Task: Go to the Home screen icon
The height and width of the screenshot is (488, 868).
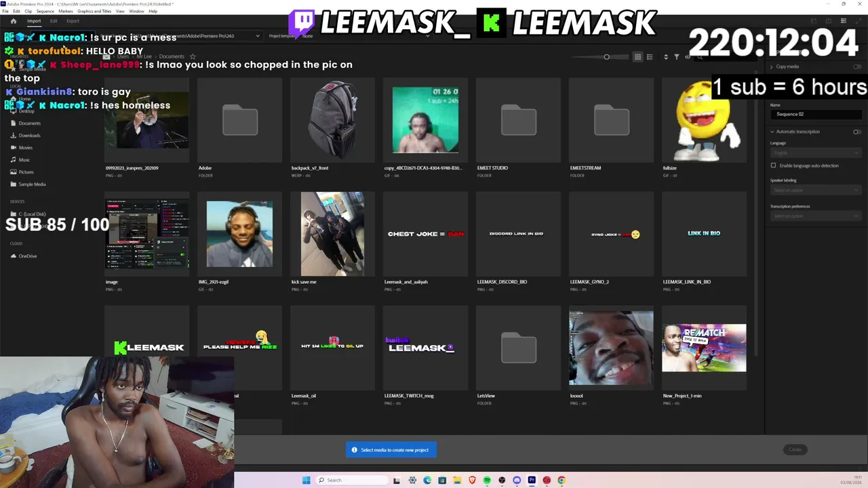Action: pos(13,21)
